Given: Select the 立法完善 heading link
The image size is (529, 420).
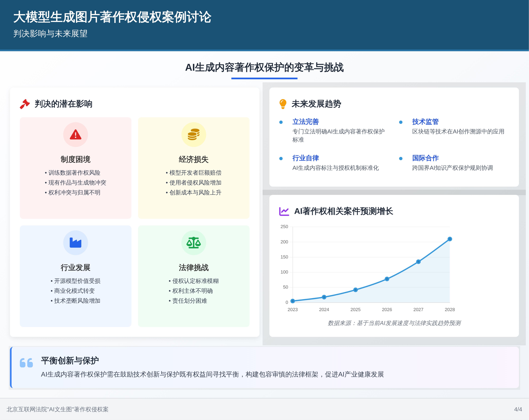Looking at the screenshot, I should tap(305, 122).
